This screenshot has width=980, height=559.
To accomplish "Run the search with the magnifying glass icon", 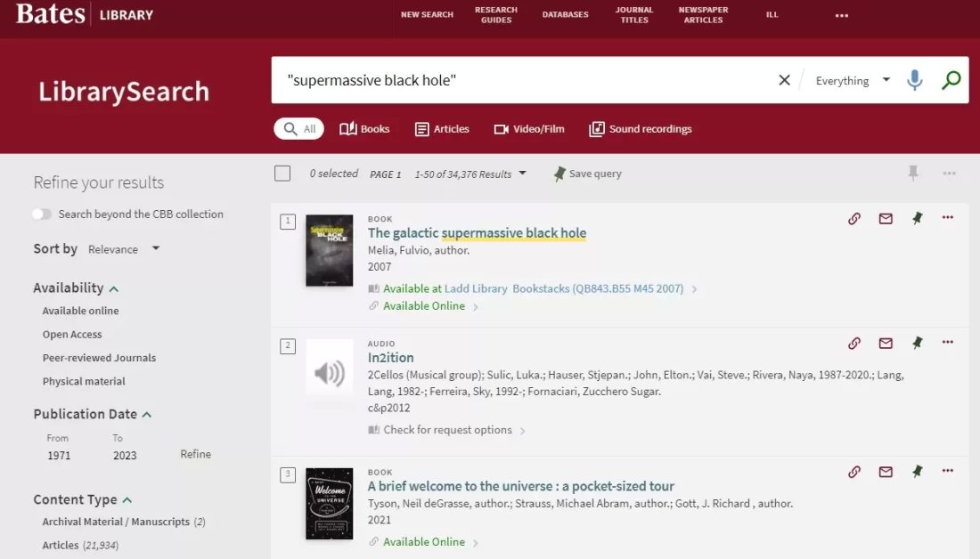I will [x=951, y=79].
